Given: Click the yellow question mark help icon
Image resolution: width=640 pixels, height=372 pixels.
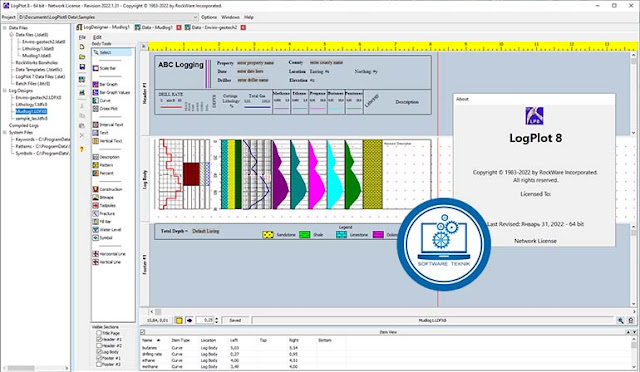Looking at the screenshot, I should point(82,149).
